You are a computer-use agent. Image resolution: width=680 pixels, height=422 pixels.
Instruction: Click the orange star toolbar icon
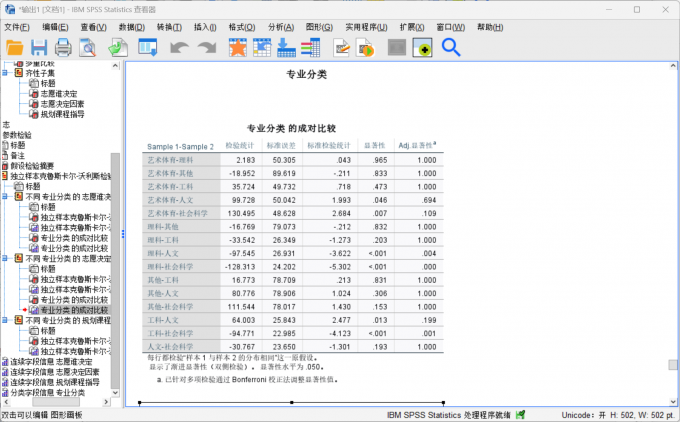pos(237,47)
